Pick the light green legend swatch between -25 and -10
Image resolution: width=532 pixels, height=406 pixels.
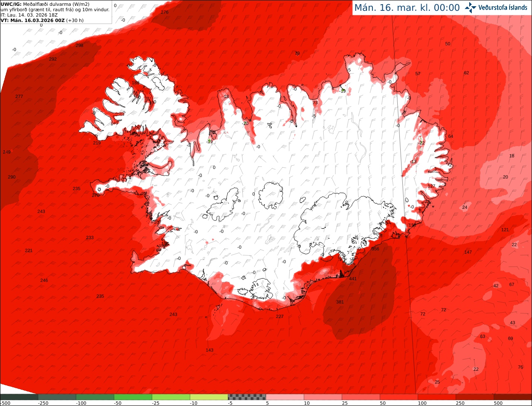(x=171, y=397)
